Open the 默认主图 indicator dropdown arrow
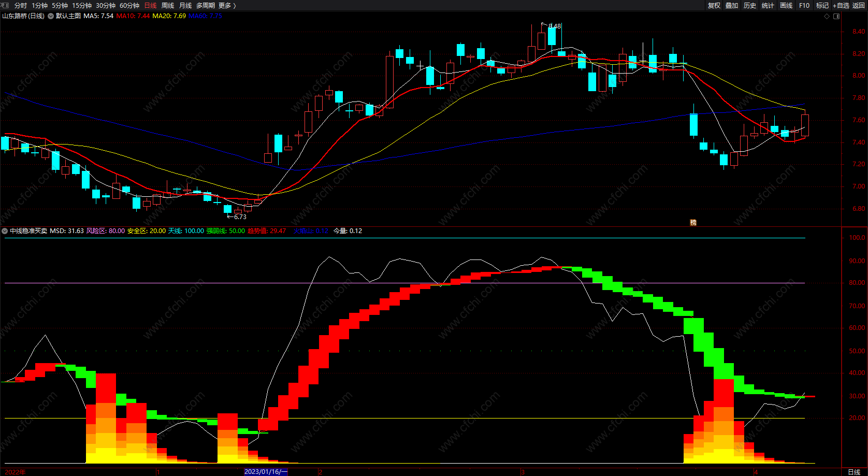Image resolution: width=868 pixels, height=476 pixels. [x=51, y=16]
